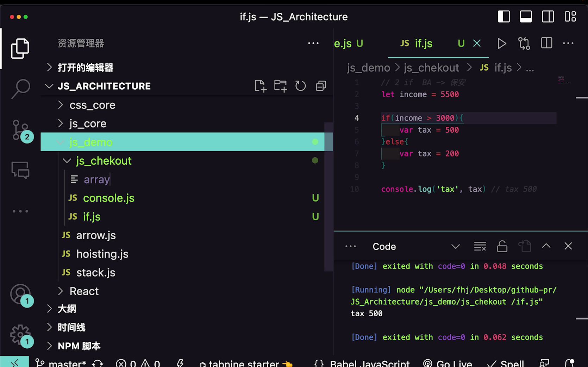This screenshot has width=588, height=367.
Task: Toggle output scroll lock
Action: coord(502,246)
